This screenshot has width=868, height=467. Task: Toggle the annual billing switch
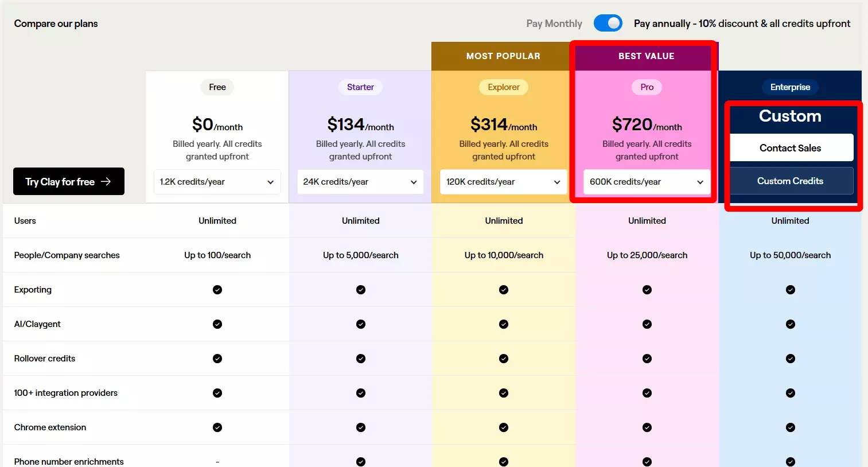tap(608, 23)
